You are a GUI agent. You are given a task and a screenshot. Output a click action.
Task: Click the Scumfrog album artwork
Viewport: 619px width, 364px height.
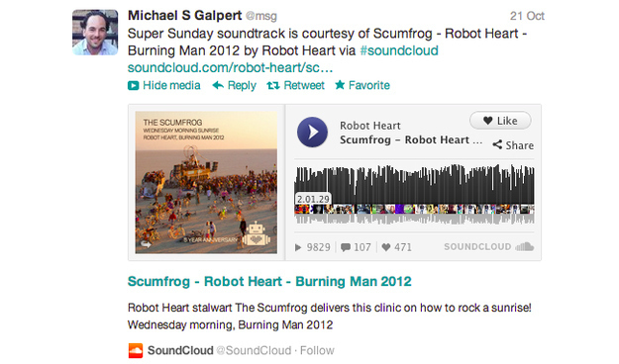tap(206, 182)
